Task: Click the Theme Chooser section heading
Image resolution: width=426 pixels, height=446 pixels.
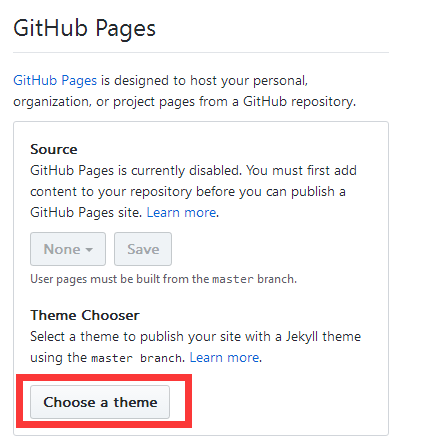Action: [x=85, y=315]
